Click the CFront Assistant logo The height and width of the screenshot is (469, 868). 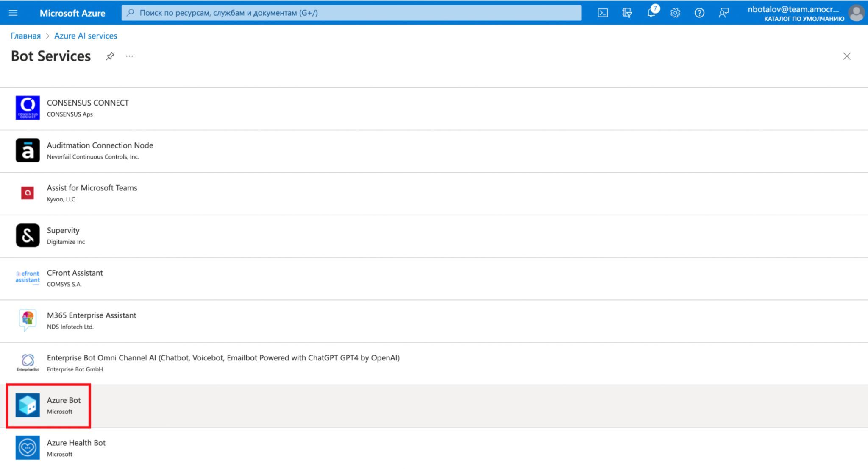click(28, 277)
